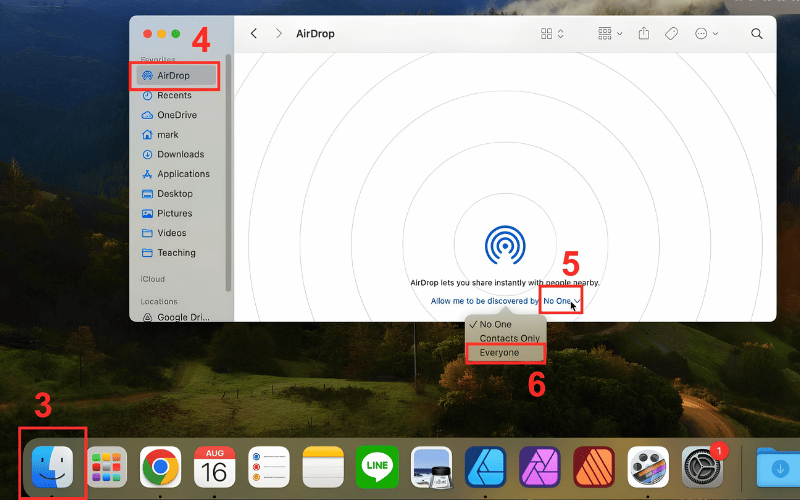Image resolution: width=800 pixels, height=500 pixels.
Task: Open Finder from the Dock
Action: [x=52, y=466]
